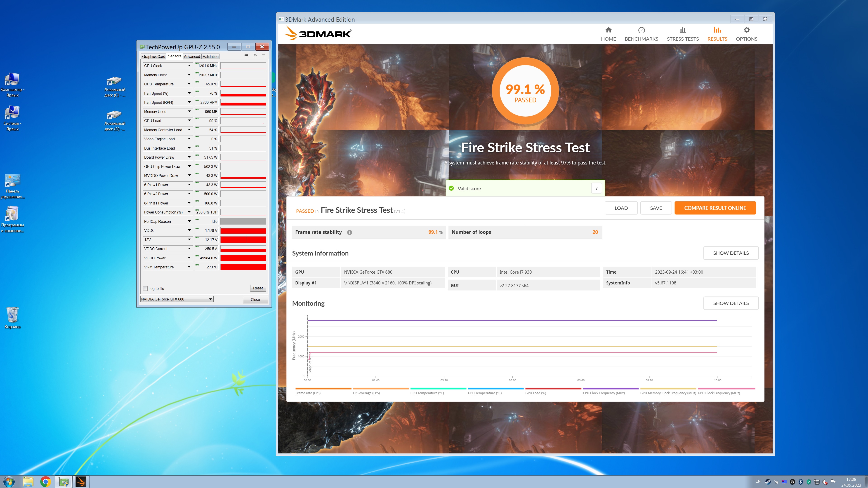Viewport: 868px width, 488px height.
Task: Switch to the Advanced tab in GPU-Z
Action: (x=192, y=56)
